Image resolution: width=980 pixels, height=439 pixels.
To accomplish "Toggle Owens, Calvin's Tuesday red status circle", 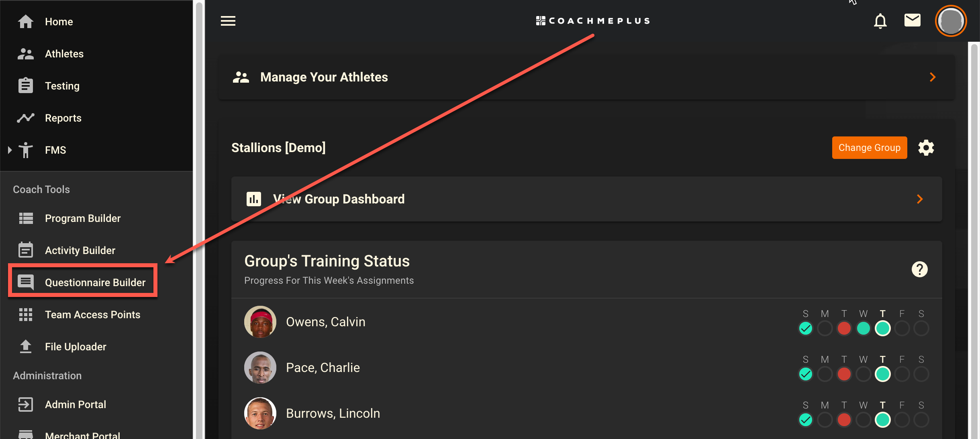I will (x=844, y=328).
